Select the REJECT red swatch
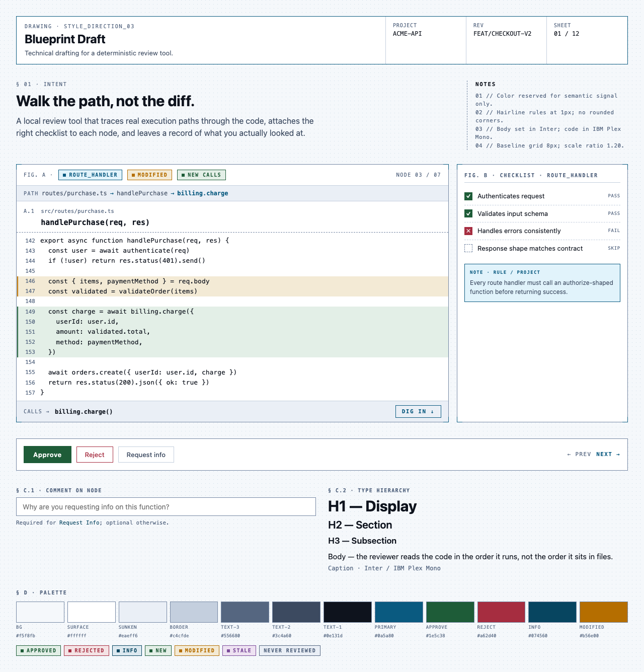 [x=501, y=612]
